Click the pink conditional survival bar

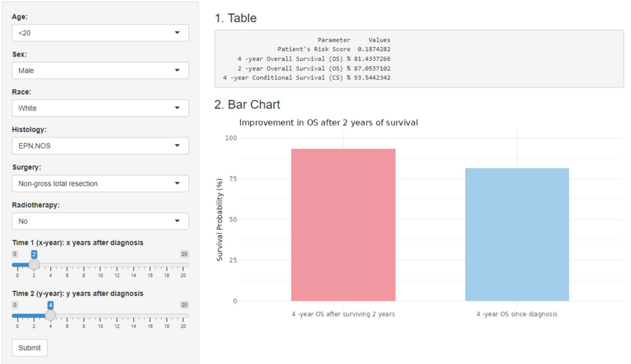point(343,225)
